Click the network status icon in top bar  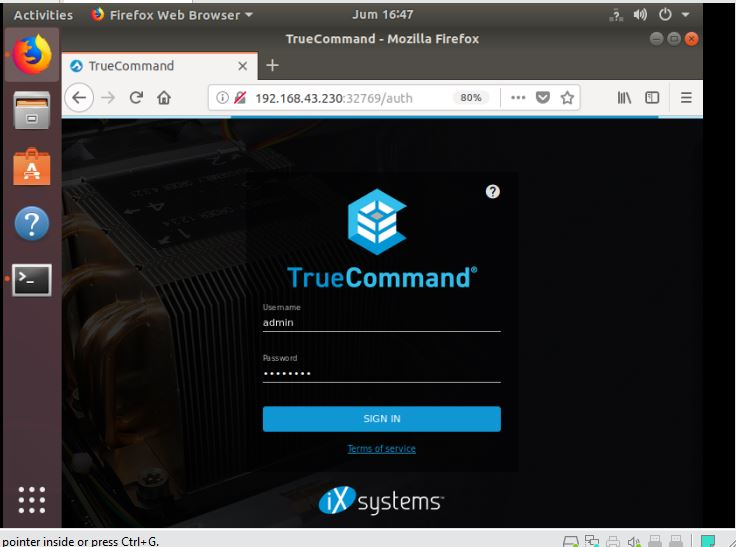pyautogui.click(x=616, y=15)
